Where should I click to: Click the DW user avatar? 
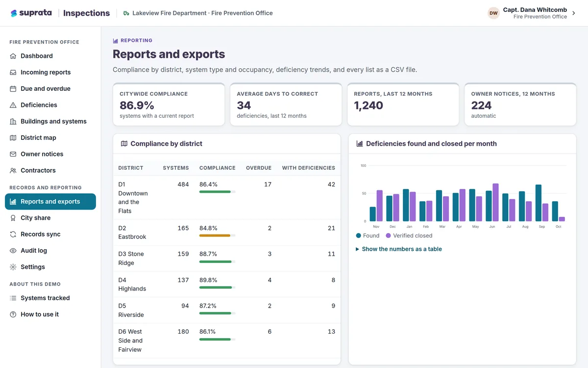coord(493,13)
